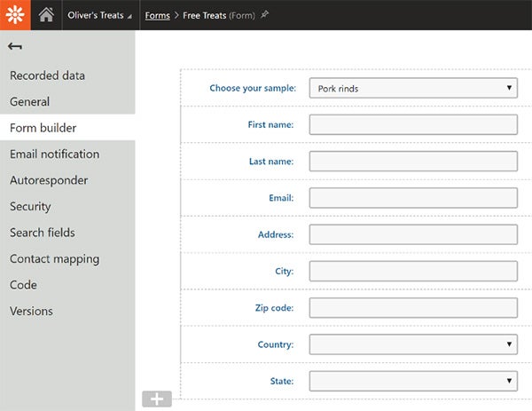Screen dimensions: 532x411
Task: Go to the Security tab
Action: click(30, 207)
